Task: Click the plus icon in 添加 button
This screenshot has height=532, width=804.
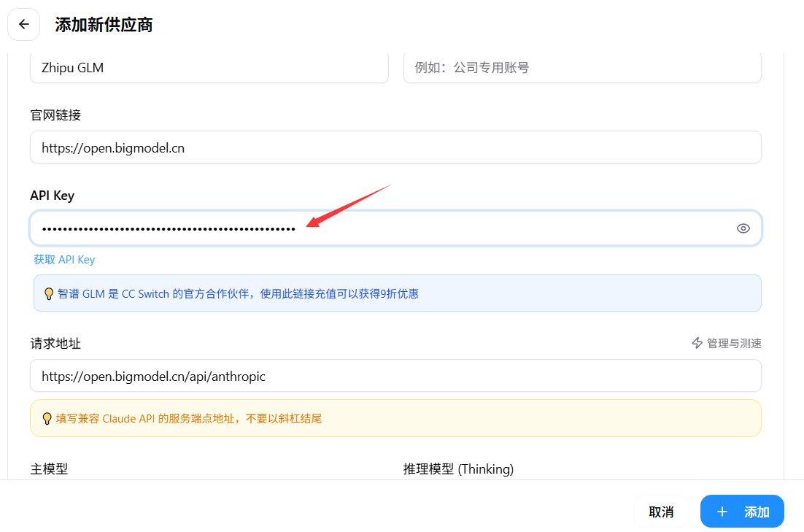Action: pyautogui.click(x=722, y=512)
